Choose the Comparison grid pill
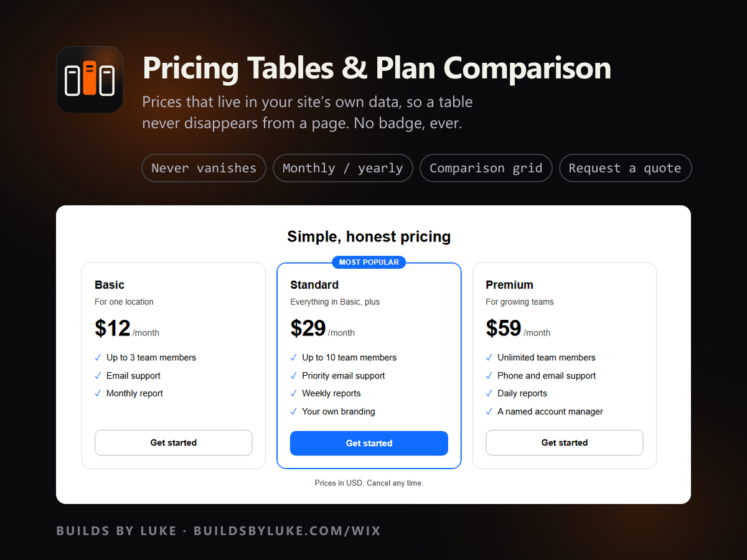 click(486, 168)
